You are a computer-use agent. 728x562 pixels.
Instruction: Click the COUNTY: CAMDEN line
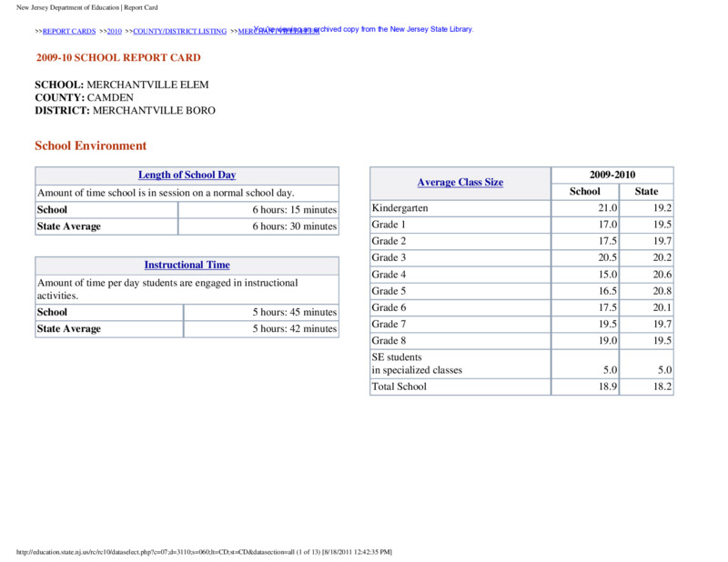[84, 98]
